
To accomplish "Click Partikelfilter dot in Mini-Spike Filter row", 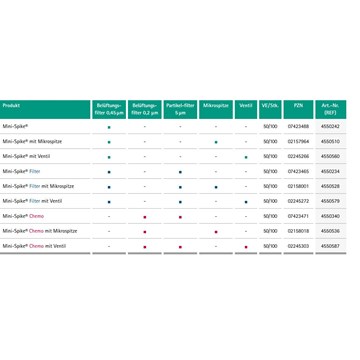I will (x=180, y=172).
